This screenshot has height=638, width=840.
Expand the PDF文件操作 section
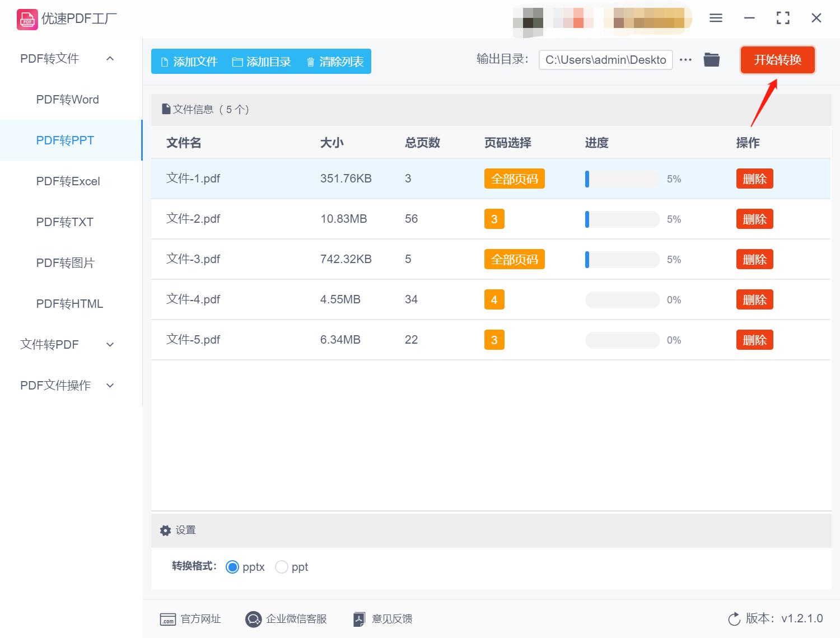tap(110, 385)
